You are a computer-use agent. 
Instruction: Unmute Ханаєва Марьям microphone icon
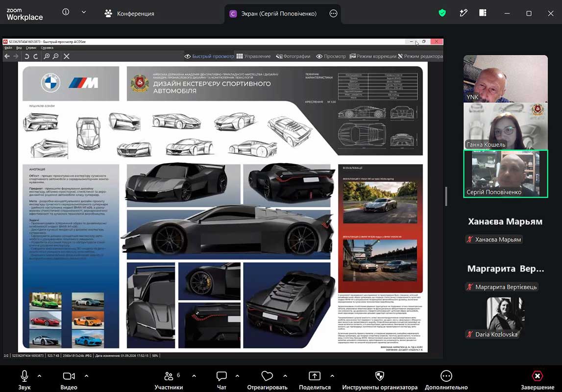click(469, 239)
